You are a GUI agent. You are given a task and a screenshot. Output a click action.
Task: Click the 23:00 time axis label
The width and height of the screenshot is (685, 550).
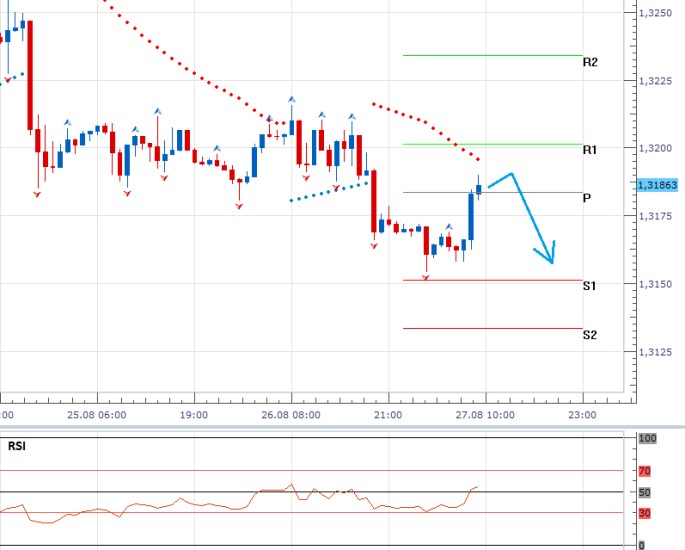pos(582,415)
